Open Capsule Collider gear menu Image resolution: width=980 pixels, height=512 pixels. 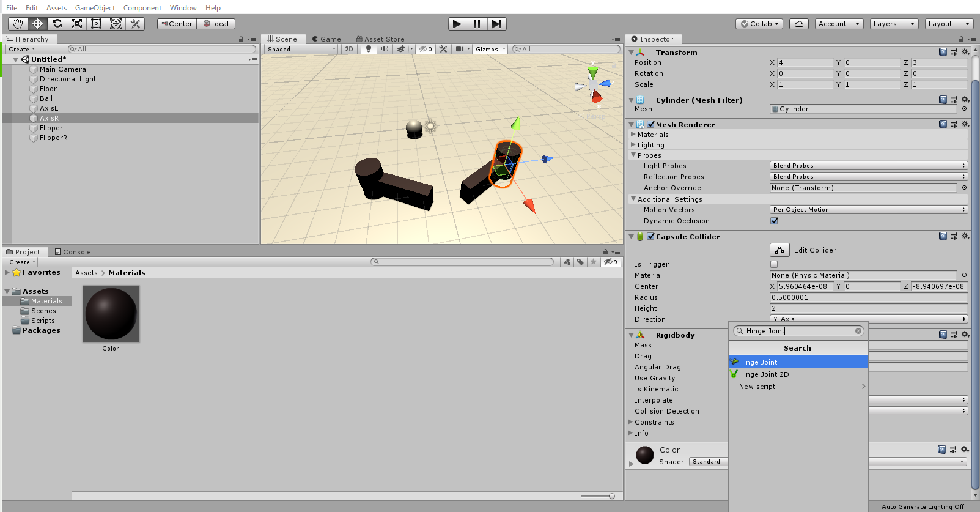click(x=965, y=236)
